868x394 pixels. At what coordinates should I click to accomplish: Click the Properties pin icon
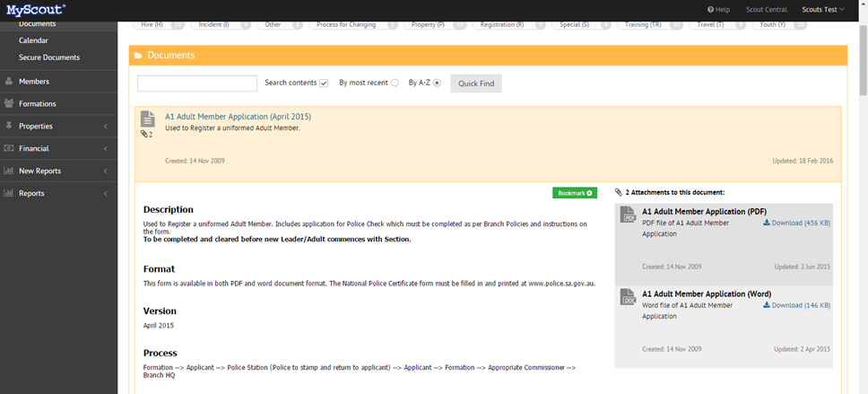[9, 127]
